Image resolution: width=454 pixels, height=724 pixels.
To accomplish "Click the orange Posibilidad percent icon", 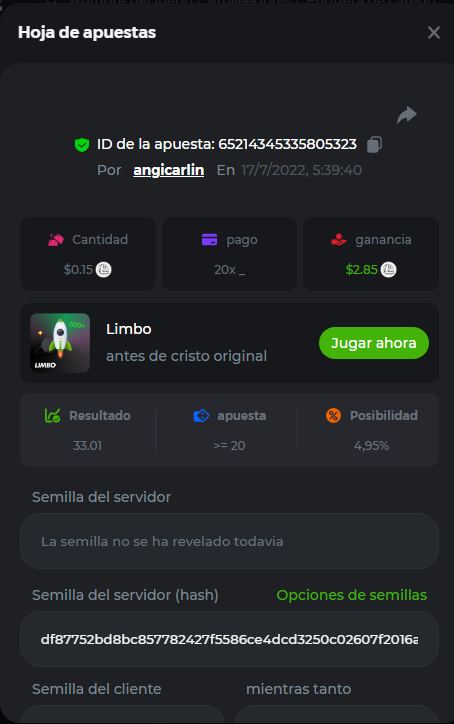I will click(333, 416).
